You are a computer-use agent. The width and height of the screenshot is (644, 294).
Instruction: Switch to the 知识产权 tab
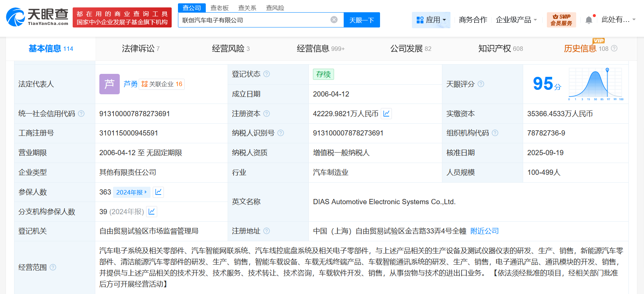click(x=500, y=49)
